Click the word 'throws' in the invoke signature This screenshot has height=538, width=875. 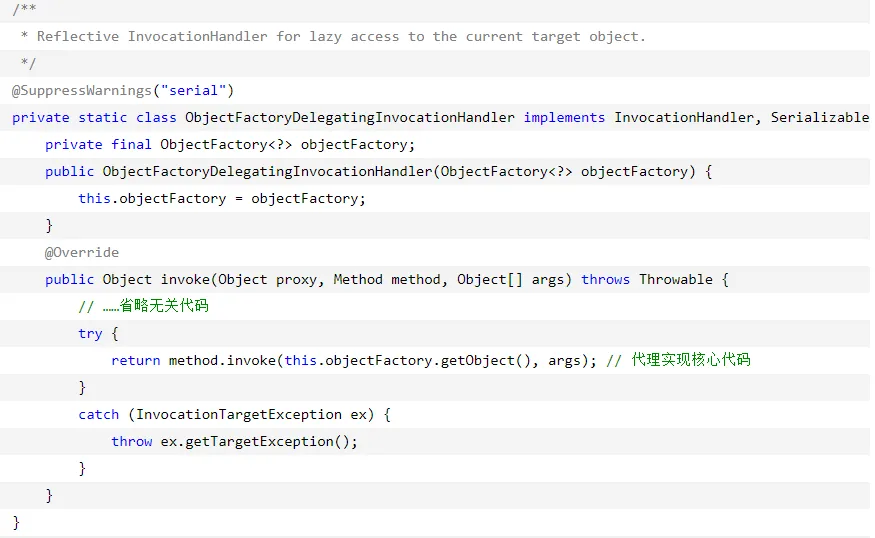[605, 280]
